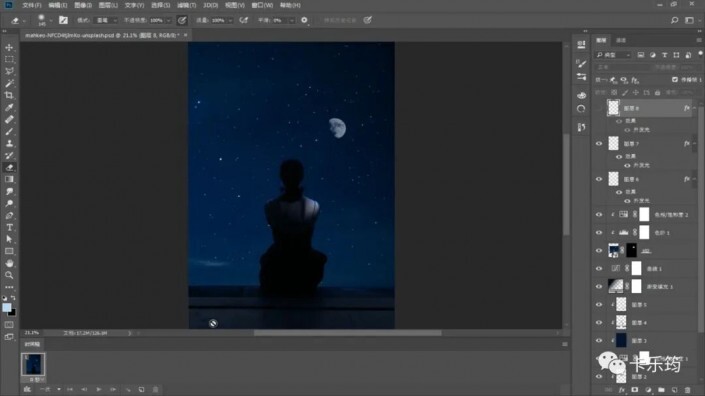Open the 图像(I) menu
The width and height of the screenshot is (705, 396).
83,5
